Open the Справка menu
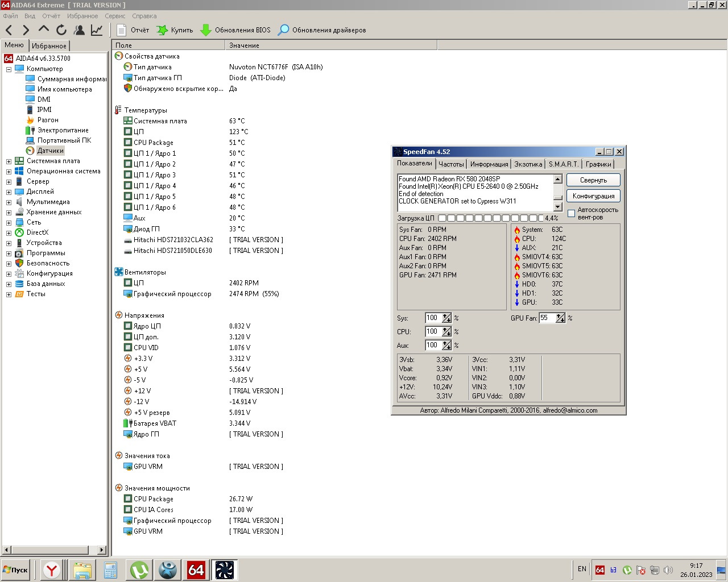This screenshot has width=728, height=582. (144, 16)
